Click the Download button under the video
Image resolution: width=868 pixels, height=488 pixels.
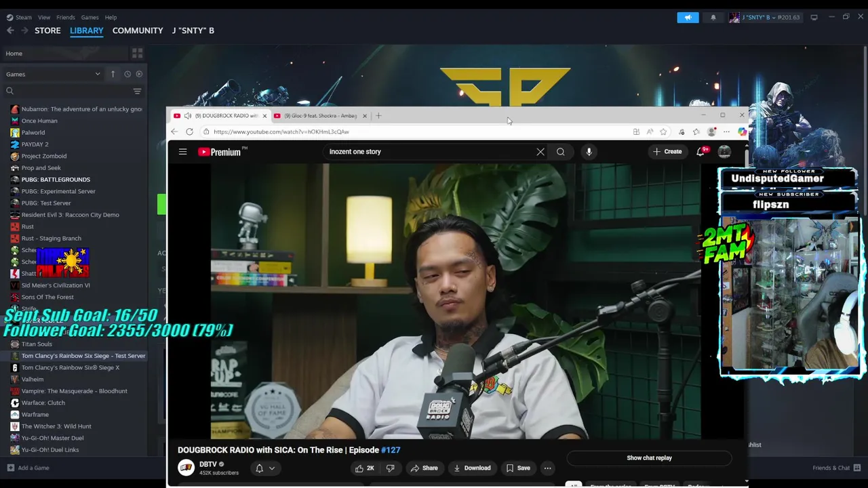[472, 468]
